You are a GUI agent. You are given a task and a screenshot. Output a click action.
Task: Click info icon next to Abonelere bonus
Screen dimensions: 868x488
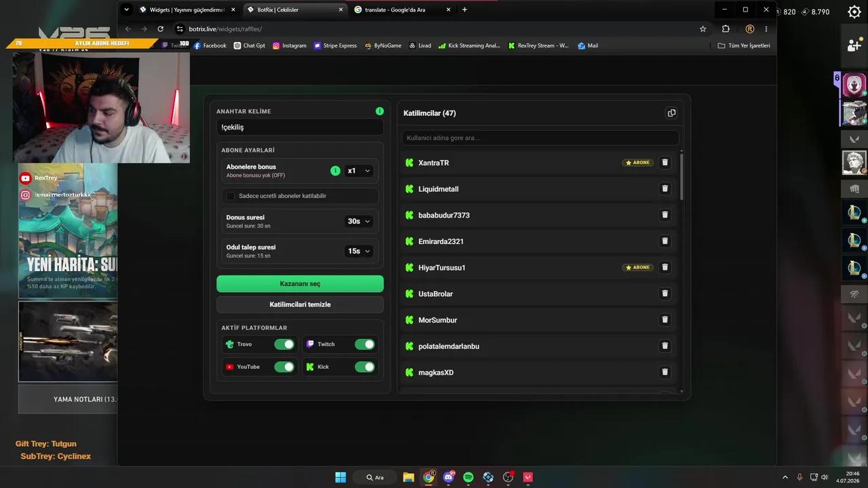tap(335, 171)
